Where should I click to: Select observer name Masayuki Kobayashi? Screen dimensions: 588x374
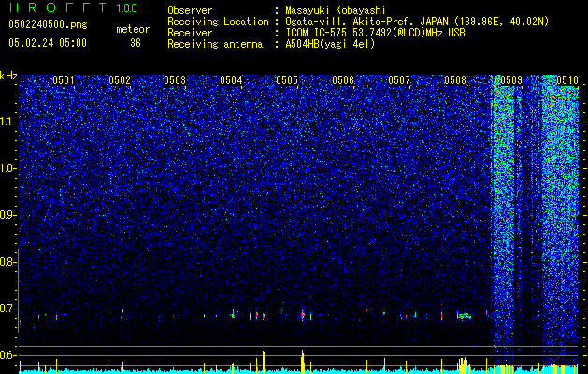(x=336, y=10)
